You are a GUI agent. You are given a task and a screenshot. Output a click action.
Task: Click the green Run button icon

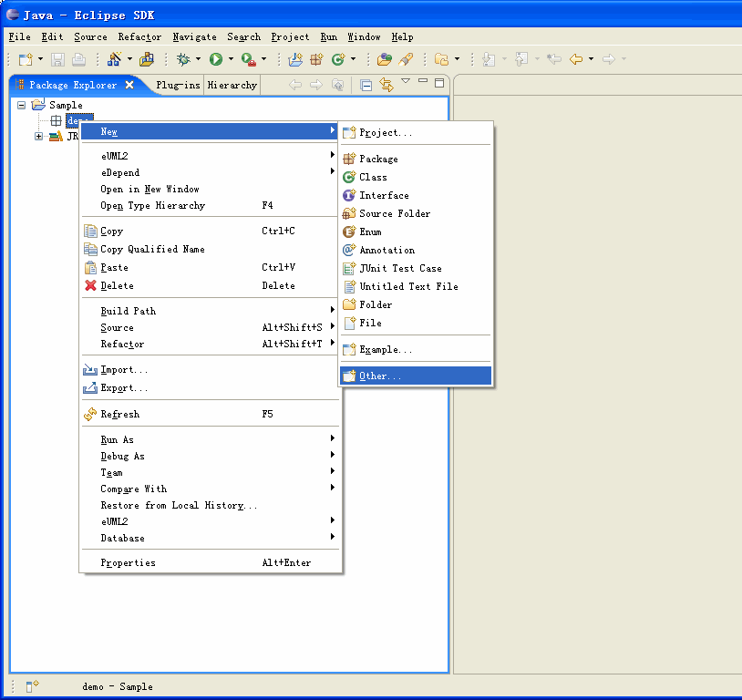point(216,59)
